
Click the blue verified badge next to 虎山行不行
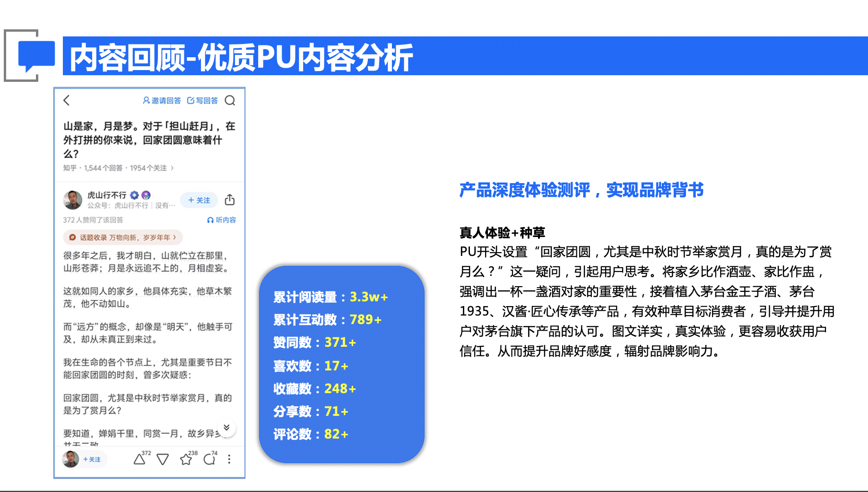(135, 195)
